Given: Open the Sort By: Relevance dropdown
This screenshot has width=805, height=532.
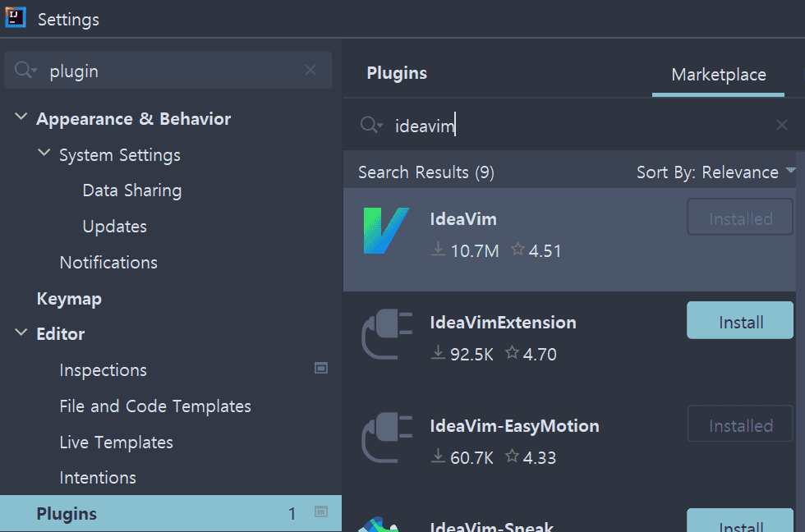Looking at the screenshot, I should pos(715,172).
